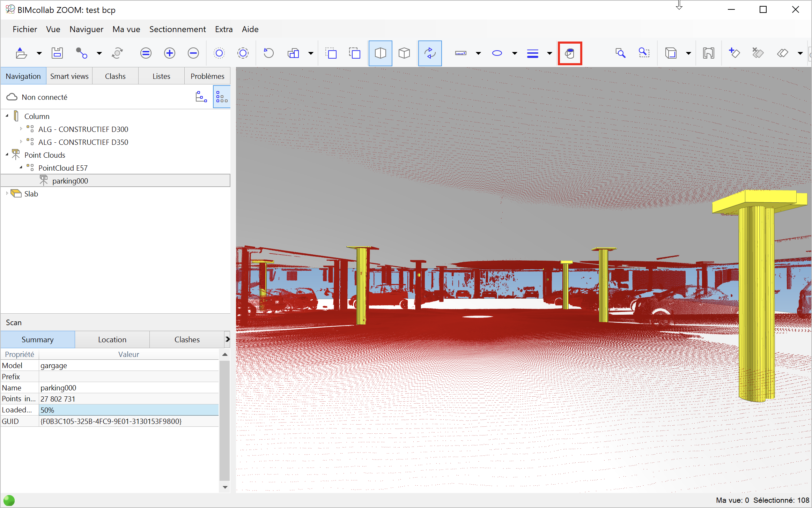This screenshot has height=508, width=812.
Task: Open dropdown next to three-lines icon
Action: pos(549,53)
